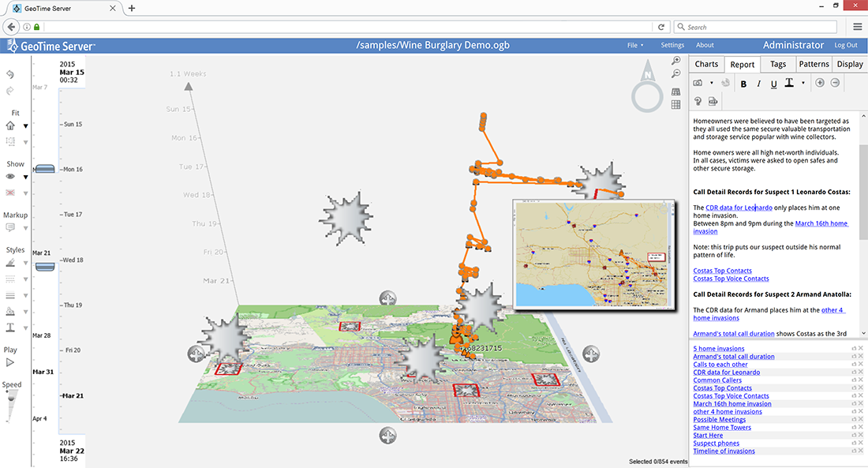
Task: Open the 'CDR data for Leonardo' link in report text
Action: (x=739, y=208)
